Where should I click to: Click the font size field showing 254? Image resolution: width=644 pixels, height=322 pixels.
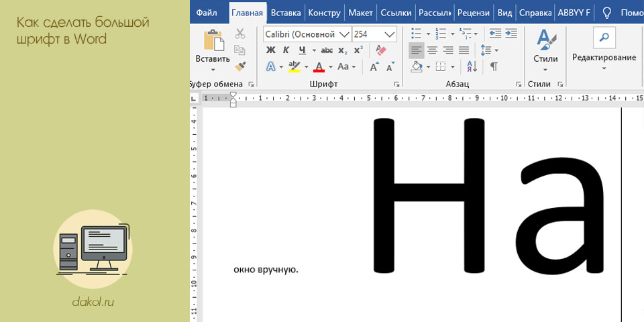tap(367, 34)
